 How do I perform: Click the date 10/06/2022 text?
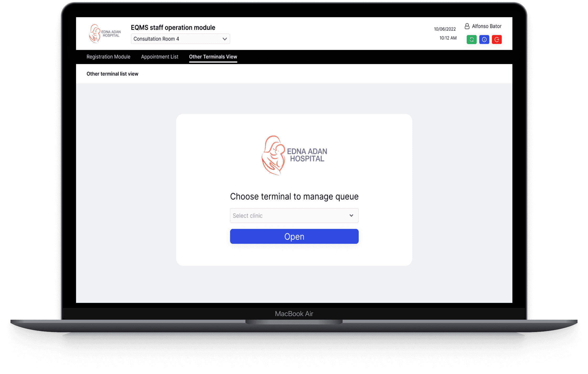point(445,29)
